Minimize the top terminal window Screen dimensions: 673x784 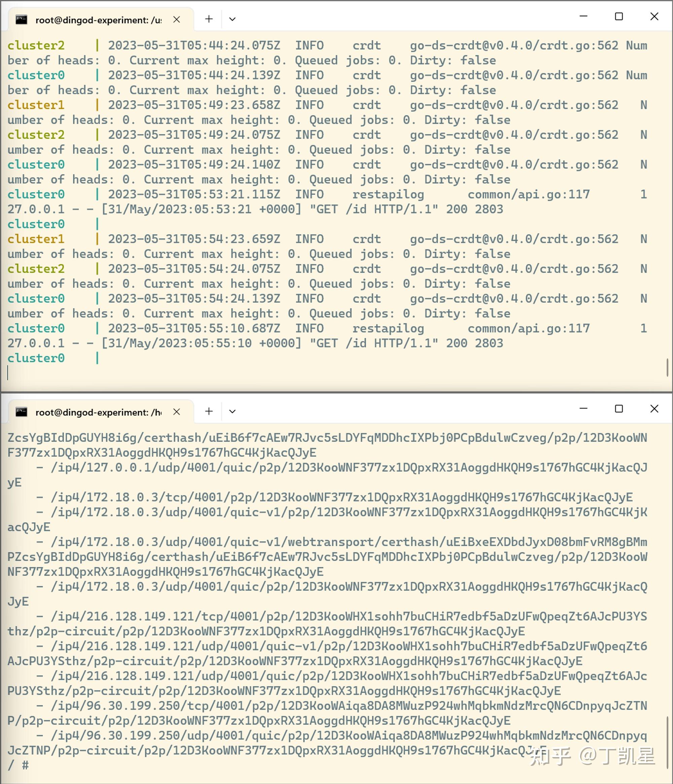pyautogui.click(x=583, y=16)
